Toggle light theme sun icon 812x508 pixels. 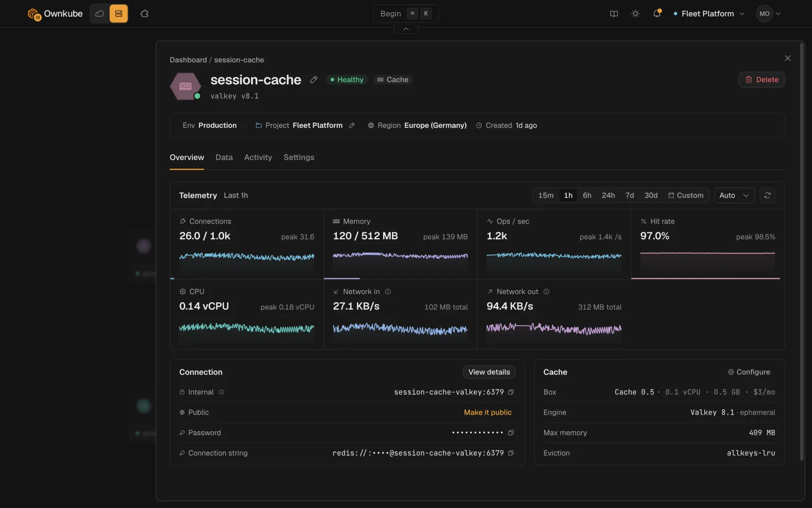(635, 14)
